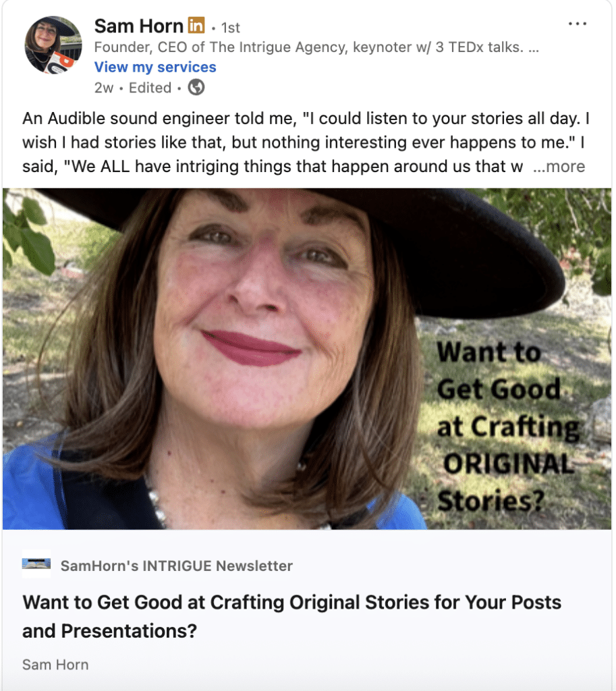Open Sam Horn's round profile photo
This screenshot has height=691, width=616.
(x=54, y=45)
